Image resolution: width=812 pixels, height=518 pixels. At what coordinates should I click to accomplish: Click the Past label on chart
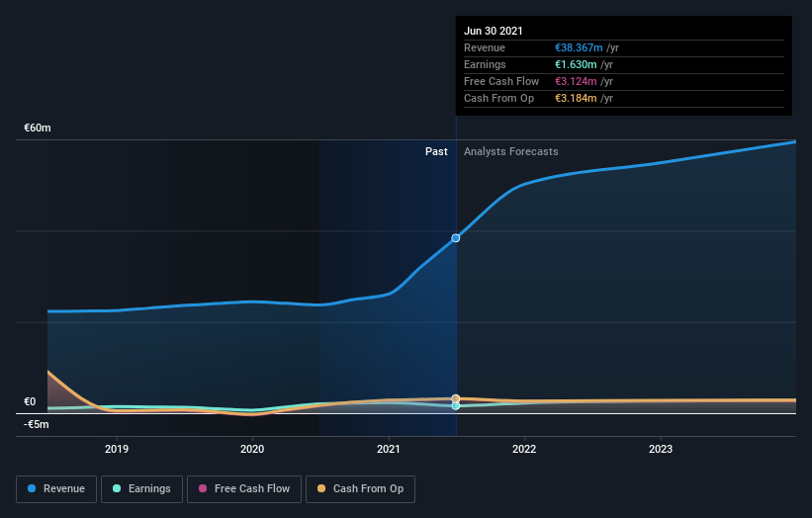tap(436, 151)
